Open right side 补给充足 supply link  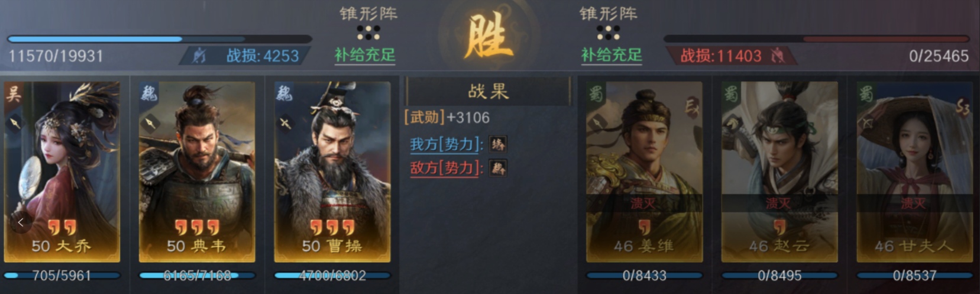[612, 55]
